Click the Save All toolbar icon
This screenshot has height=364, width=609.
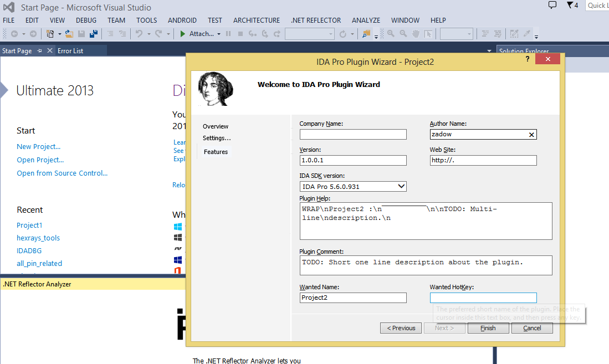coord(93,34)
